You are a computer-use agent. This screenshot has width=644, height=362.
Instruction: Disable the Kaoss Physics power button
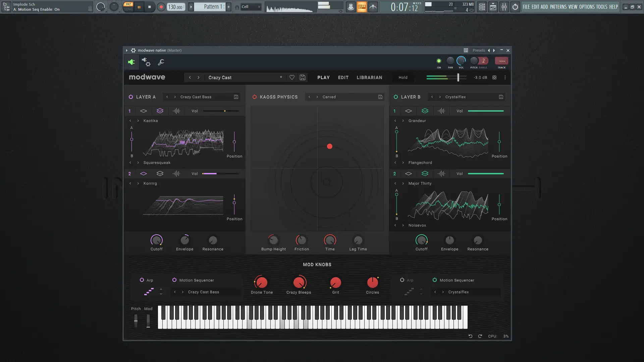255,97
